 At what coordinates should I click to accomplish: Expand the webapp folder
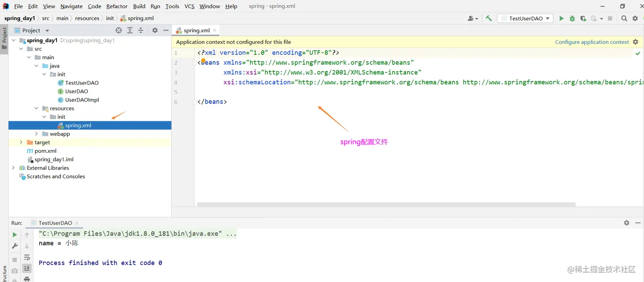[x=37, y=134]
